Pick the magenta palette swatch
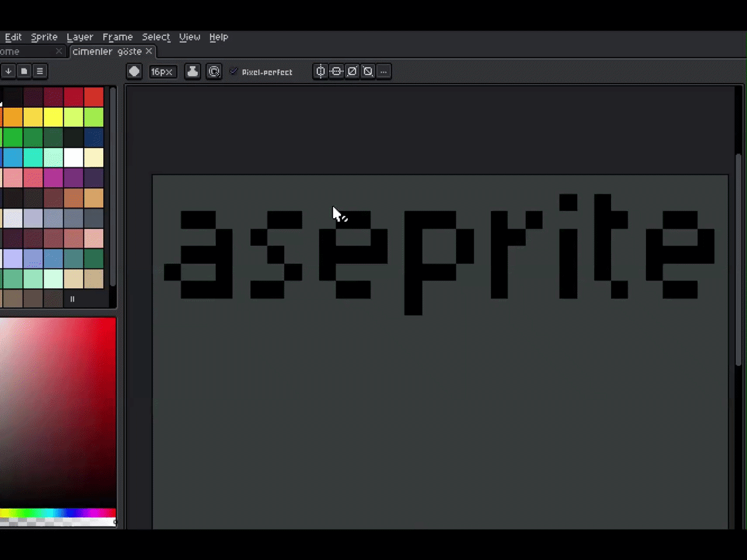Viewport: 747px width, 560px height. (x=53, y=178)
